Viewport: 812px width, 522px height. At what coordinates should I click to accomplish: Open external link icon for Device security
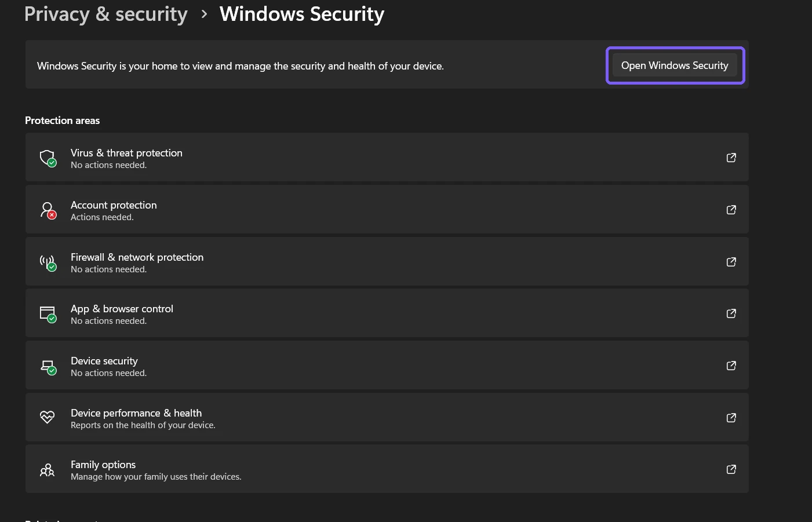[x=731, y=366]
